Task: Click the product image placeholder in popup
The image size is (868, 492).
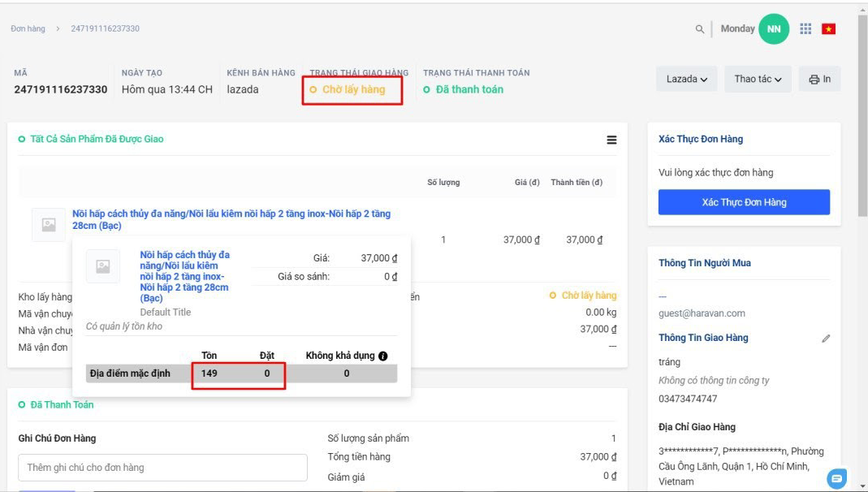Action: click(x=103, y=266)
